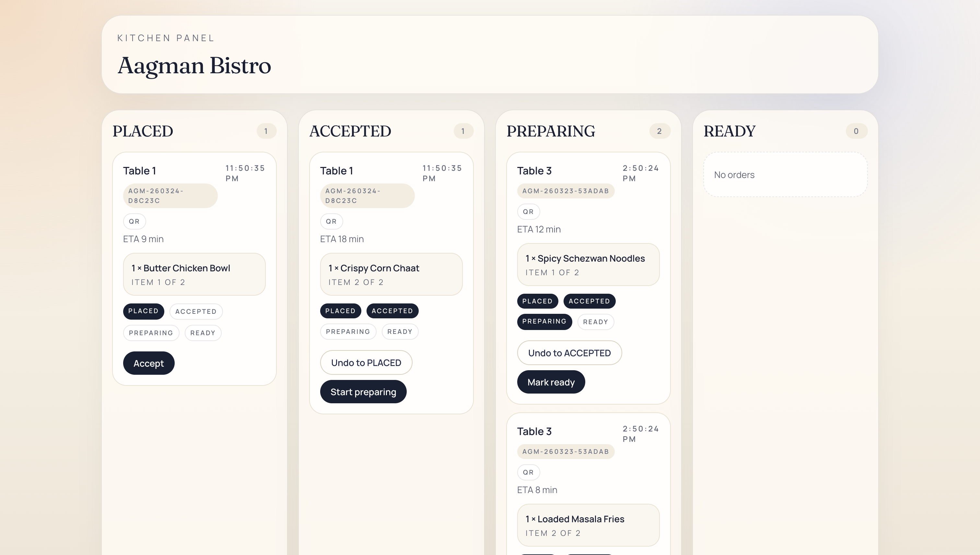This screenshot has width=980, height=555.
Task: Click the PREPARING column count badge
Action: (659, 131)
